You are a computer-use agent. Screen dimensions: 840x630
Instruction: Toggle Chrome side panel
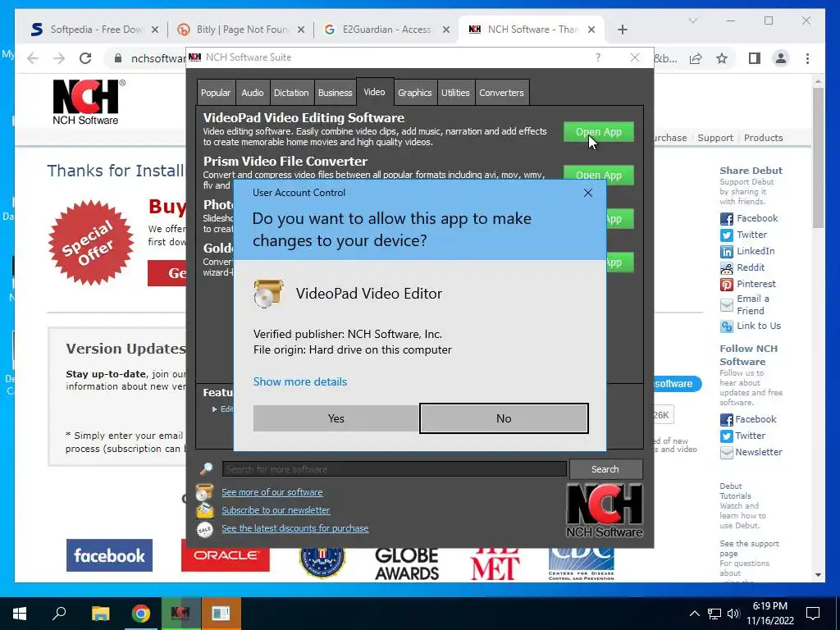click(755, 58)
